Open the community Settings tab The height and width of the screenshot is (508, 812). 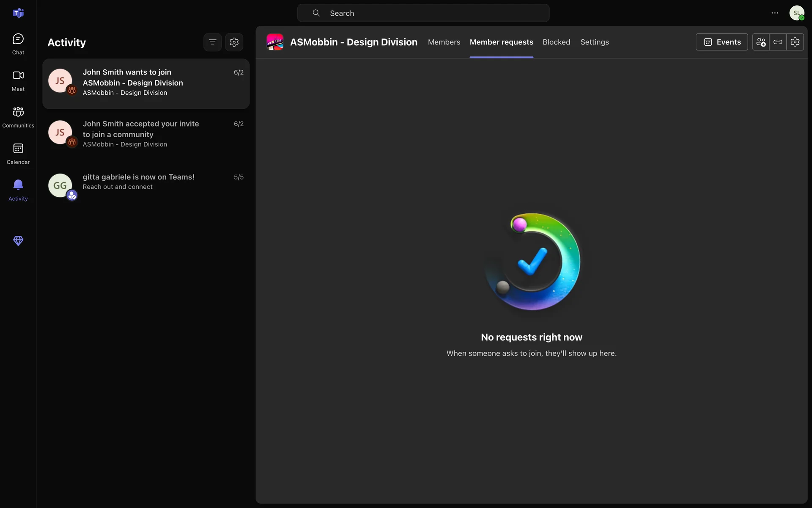(x=594, y=42)
